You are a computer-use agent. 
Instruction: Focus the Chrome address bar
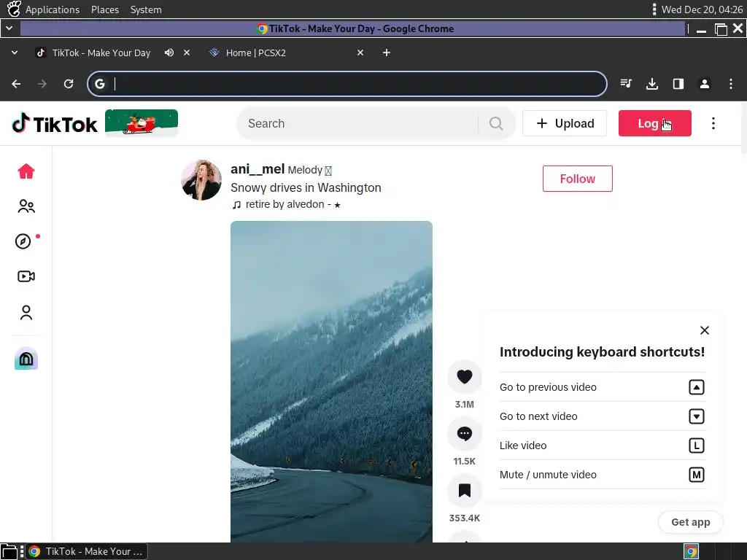pyautogui.click(x=347, y=84)
